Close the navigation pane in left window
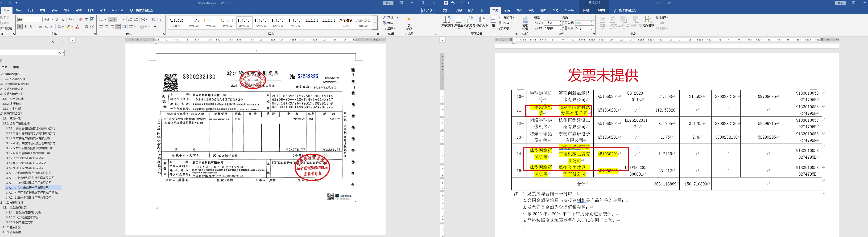Viewport: 868px width, 237px height. (63, 42)
